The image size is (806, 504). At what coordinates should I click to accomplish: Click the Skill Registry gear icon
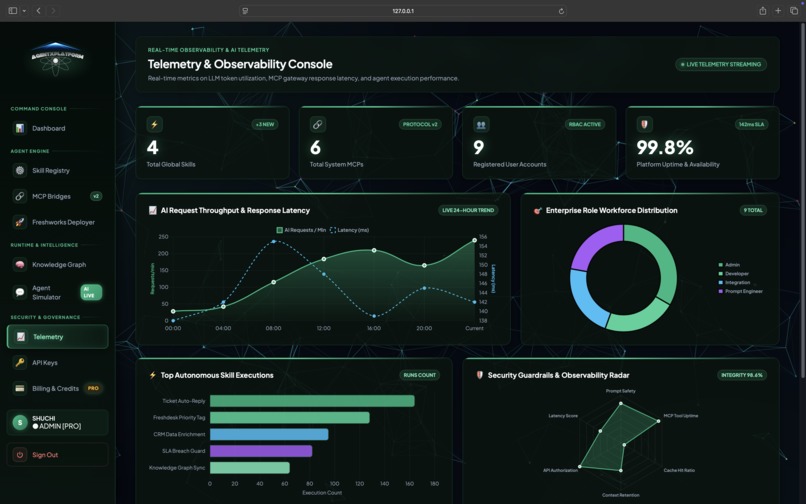point(20,170)
